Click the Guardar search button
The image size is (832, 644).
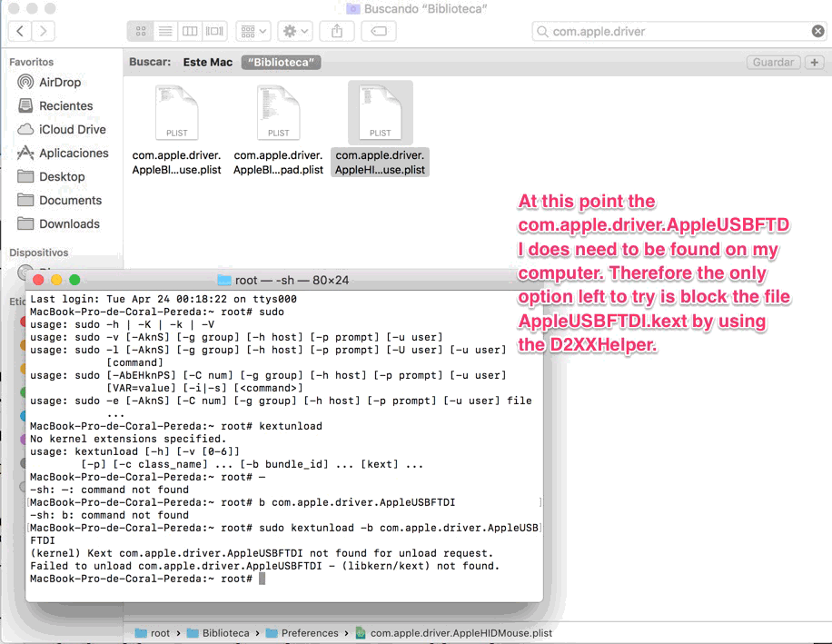point(773,62)
